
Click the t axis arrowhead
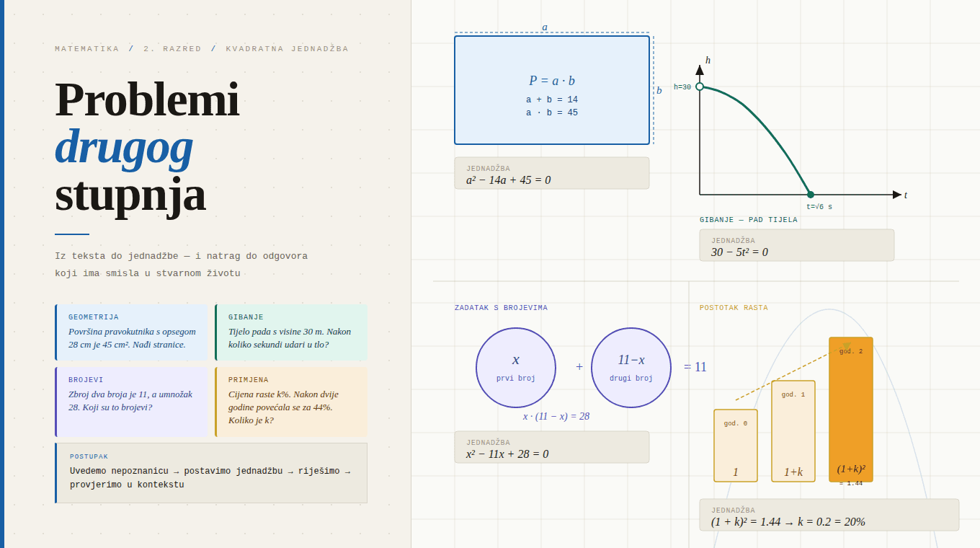coord(896,195)
